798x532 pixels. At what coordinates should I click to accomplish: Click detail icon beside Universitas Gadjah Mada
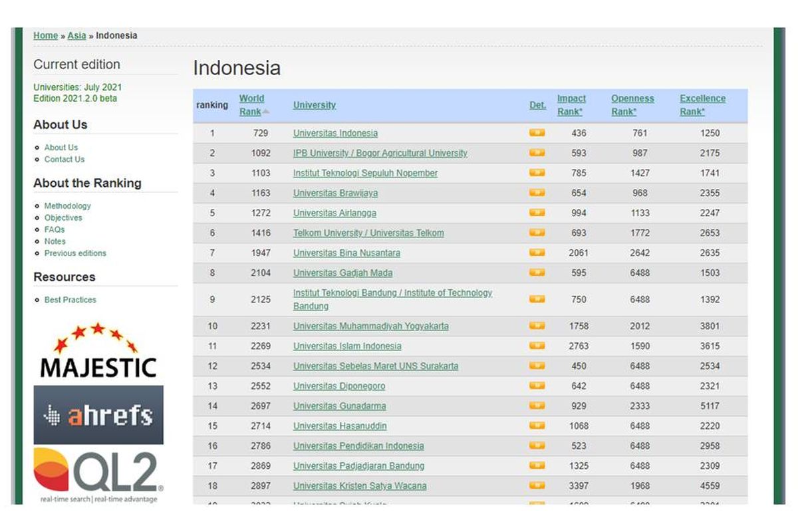click(x=537, y=273)
